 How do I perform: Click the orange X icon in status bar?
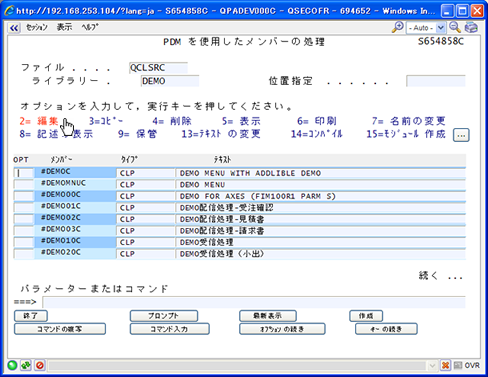coord(445,365)
